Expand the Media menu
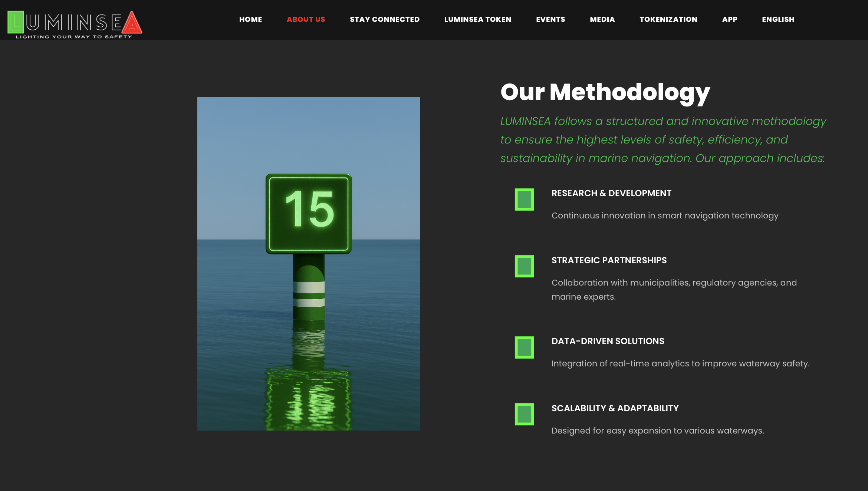Image resolution: width=868 pixels, height=491 pixels. point(602,19)
